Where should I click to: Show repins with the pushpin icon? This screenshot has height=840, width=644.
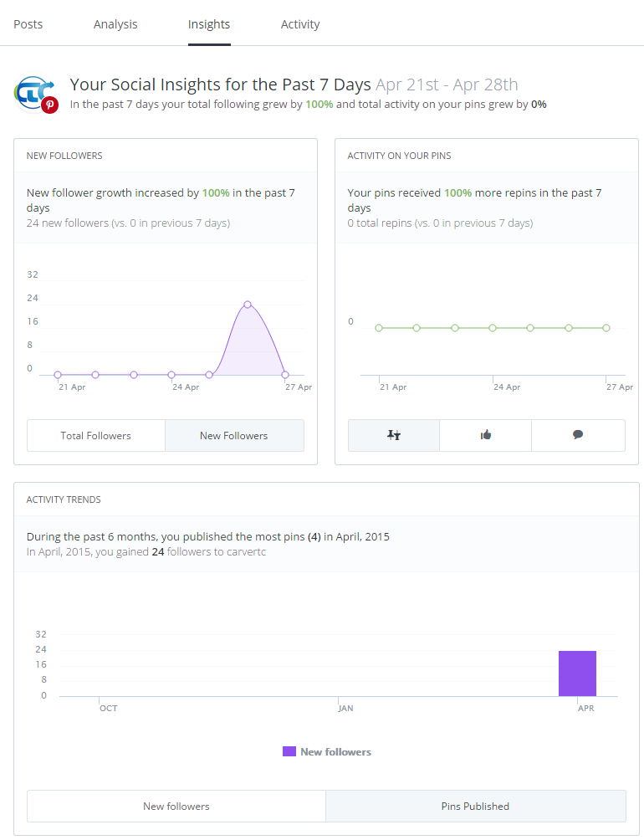pos(394,435)
